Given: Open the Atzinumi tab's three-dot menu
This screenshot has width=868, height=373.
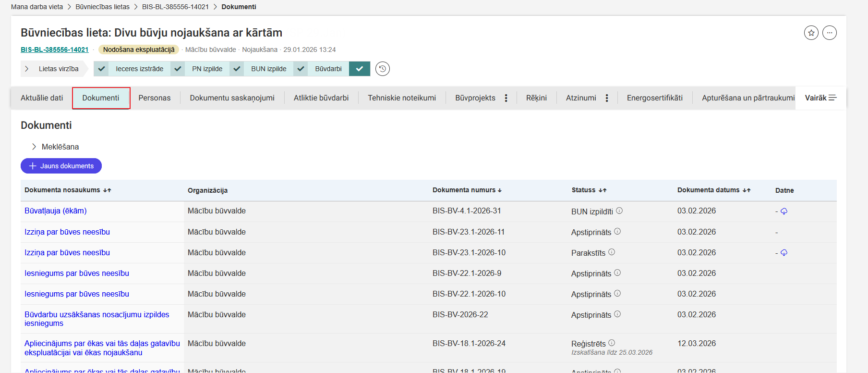Looking at the screenshot, I should click(607, 98).
